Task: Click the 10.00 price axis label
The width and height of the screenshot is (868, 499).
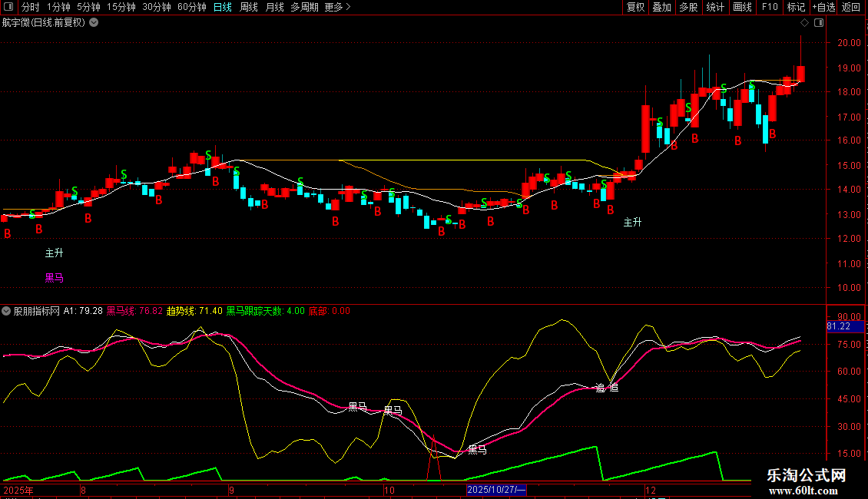Action: pos(849,288)
